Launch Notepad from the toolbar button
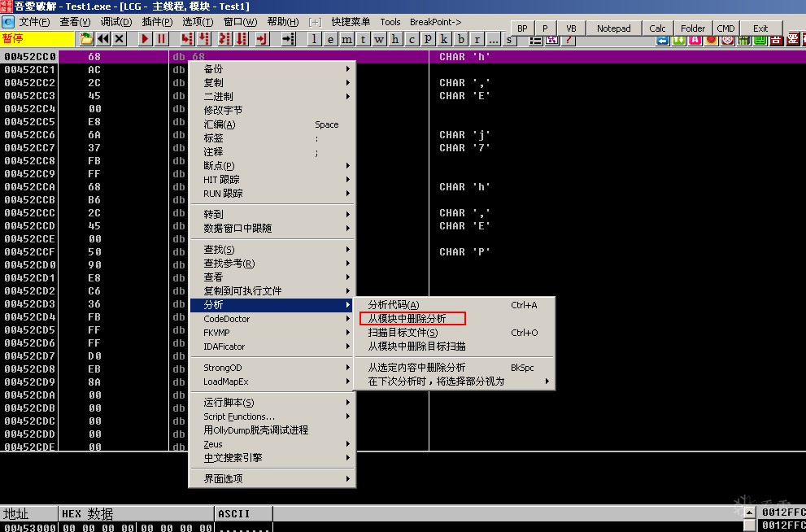The image size is (806, 532). (x=614, y=28)
